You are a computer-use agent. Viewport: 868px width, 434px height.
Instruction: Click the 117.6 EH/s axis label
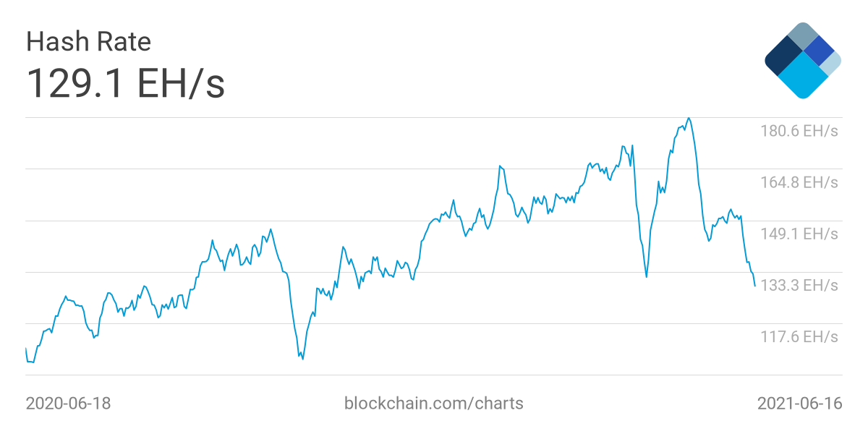click(799, 336)
